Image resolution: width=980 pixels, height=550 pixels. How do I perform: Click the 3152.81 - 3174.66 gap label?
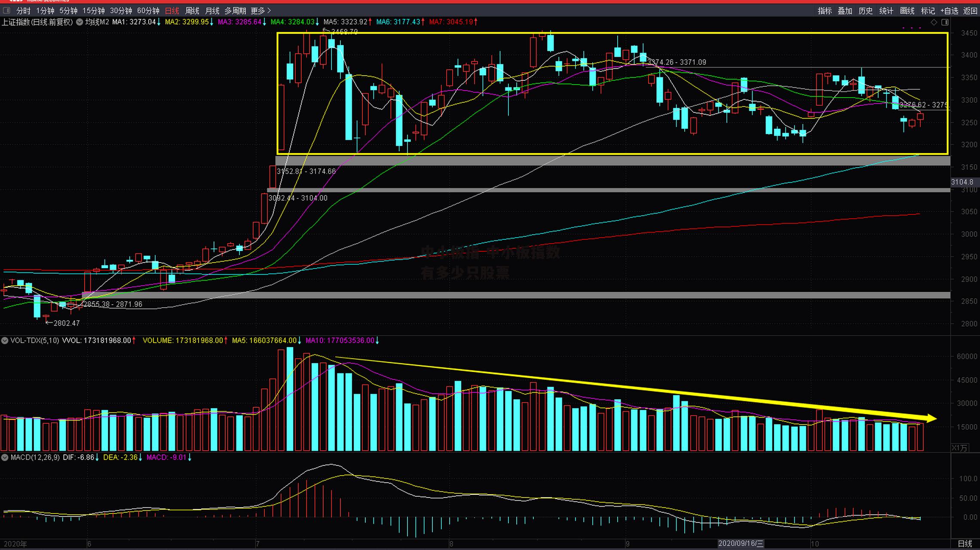306,171
